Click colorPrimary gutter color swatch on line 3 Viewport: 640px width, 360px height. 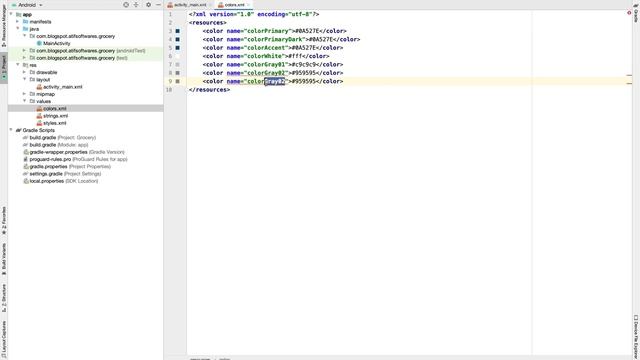pyautogui.click(x=178, y=31)
